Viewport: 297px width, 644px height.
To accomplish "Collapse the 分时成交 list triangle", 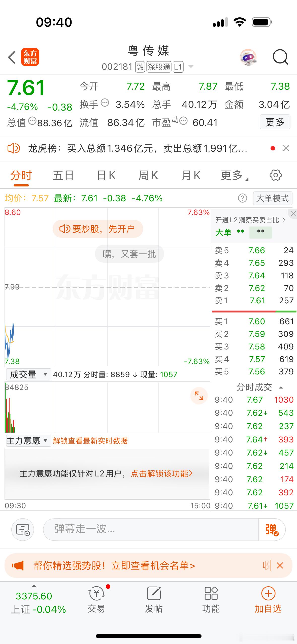I will pos(281,387).
